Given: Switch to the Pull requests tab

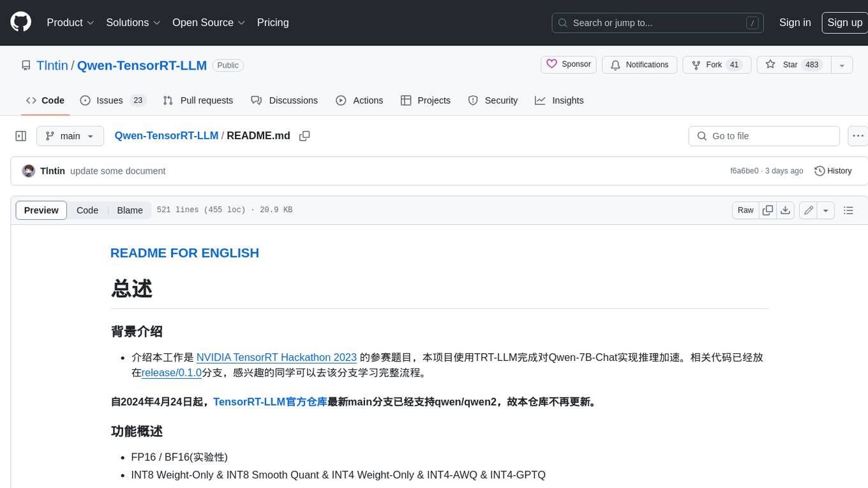Looking at the screenshot, I should (x=198, y=100).
